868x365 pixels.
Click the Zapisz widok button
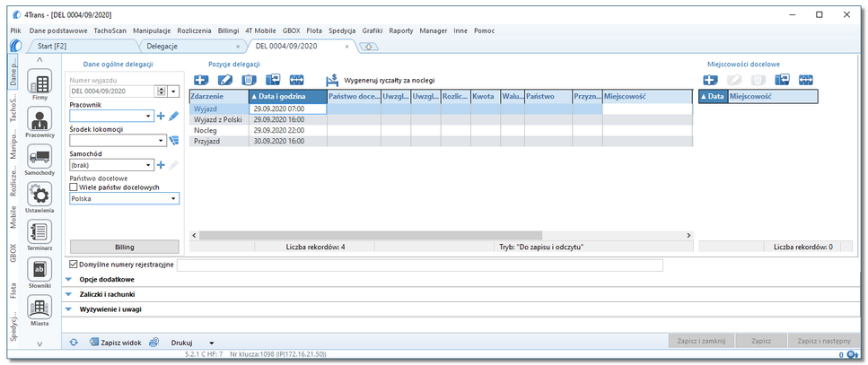click(x=115, y=343)
